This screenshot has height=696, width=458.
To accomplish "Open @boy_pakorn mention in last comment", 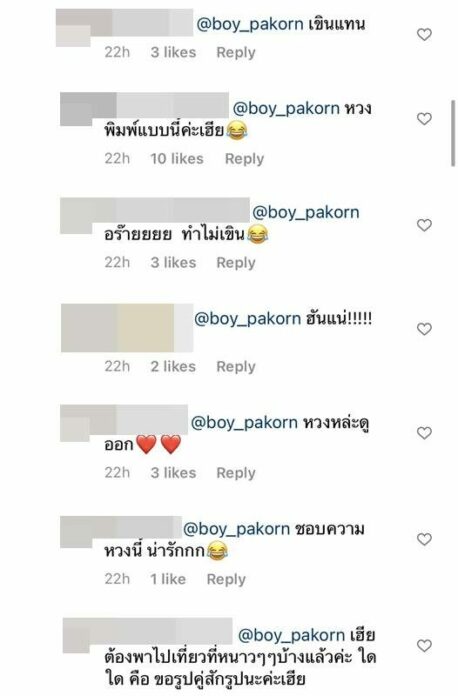I will (291, 635).
